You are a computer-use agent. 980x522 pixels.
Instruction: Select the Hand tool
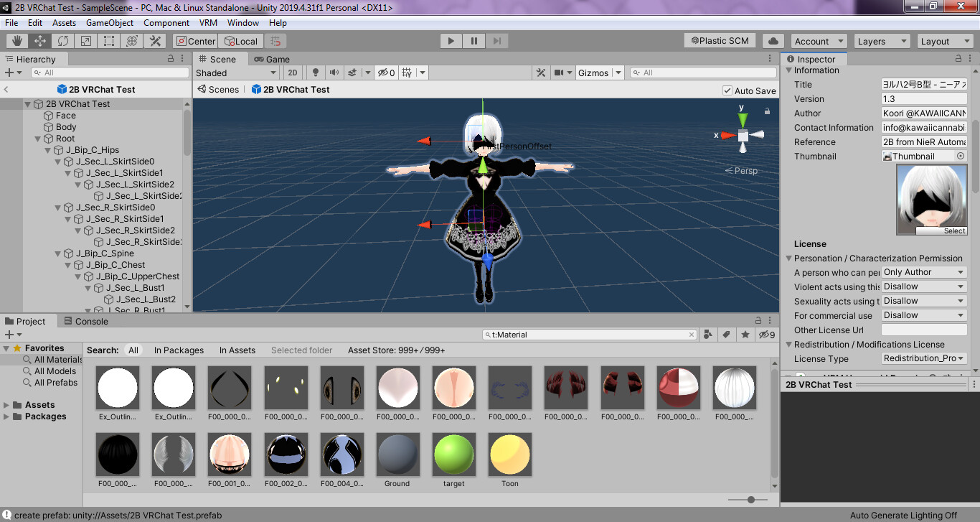[x=17, y=41]
